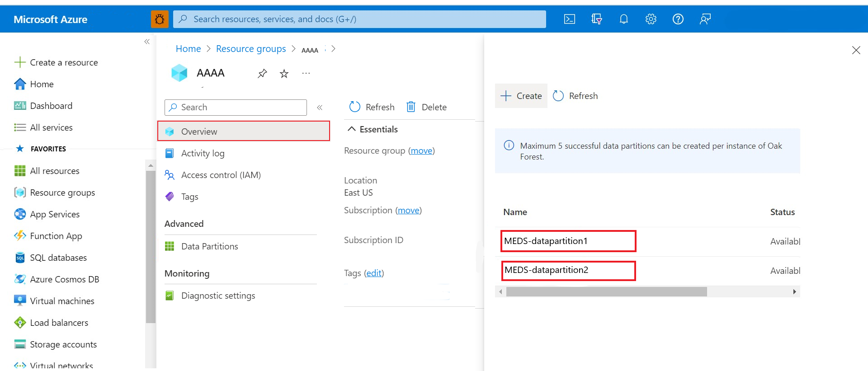This screenshot has width=868, height=371.
Task: Pin AAAA resource group to dashboard
Action: point(262,73)
